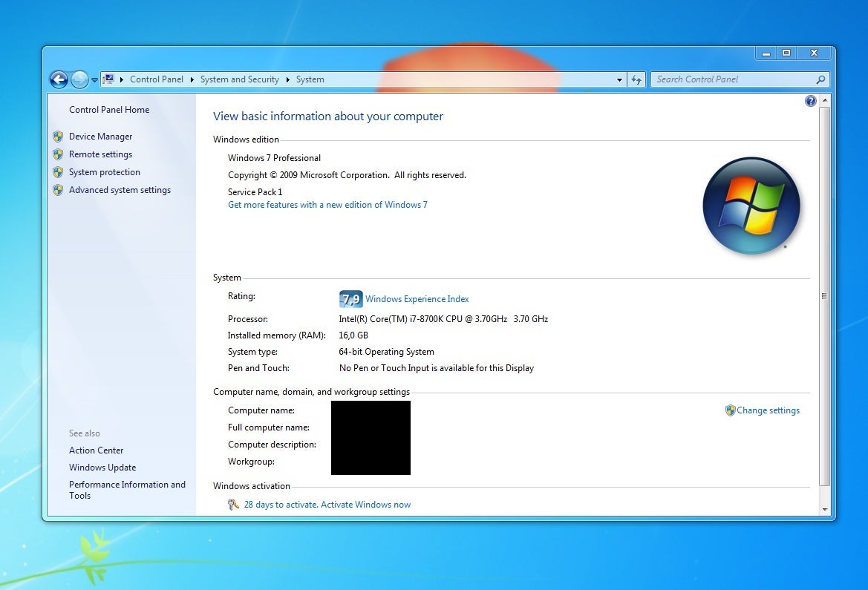Expand arrow before System and Security breadcrumb
868x590 pixels.
(192, 79)
